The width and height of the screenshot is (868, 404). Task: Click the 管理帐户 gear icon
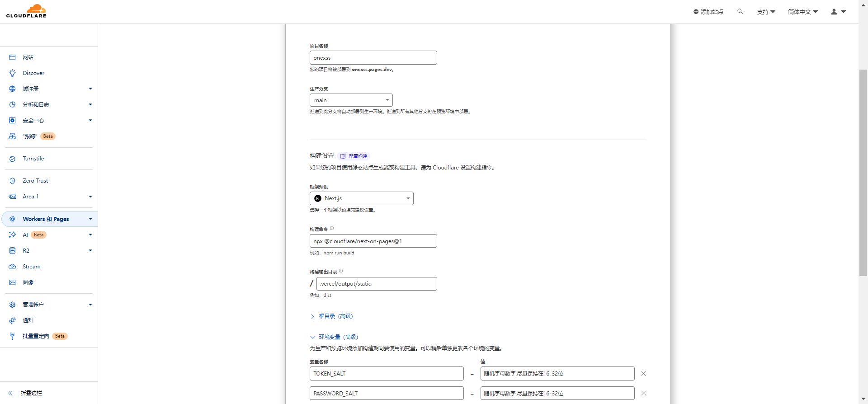click(x=12, y=305)
